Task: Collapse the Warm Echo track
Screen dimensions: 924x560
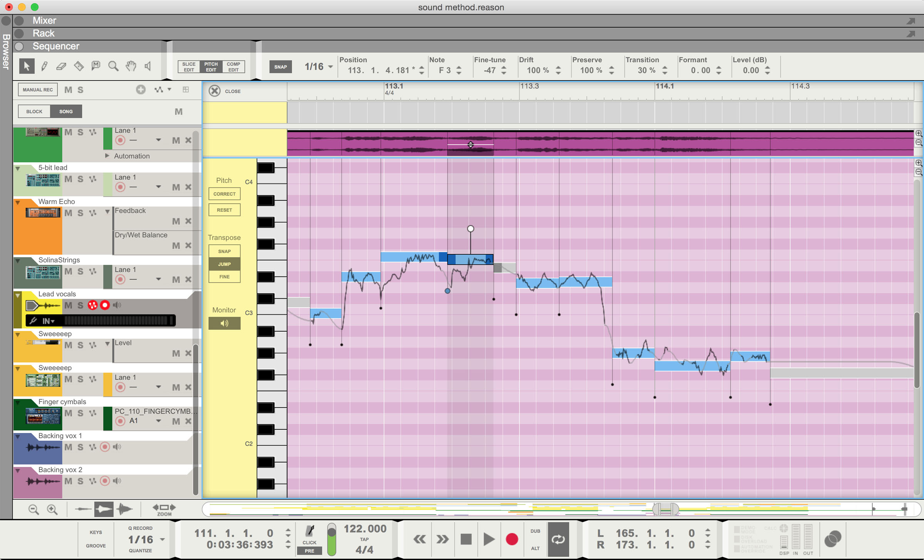Action: point(18,202)
